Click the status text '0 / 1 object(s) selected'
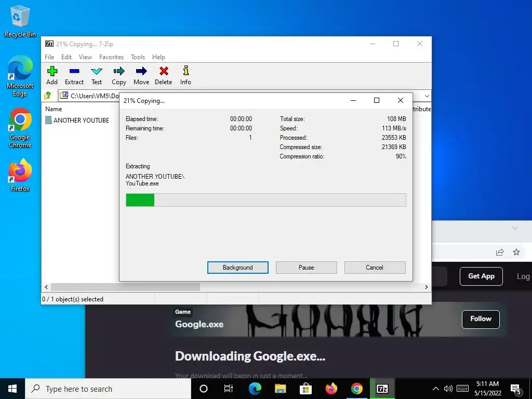Image resolution: width=532 pixels, height=399 pixels. point(73,299)
